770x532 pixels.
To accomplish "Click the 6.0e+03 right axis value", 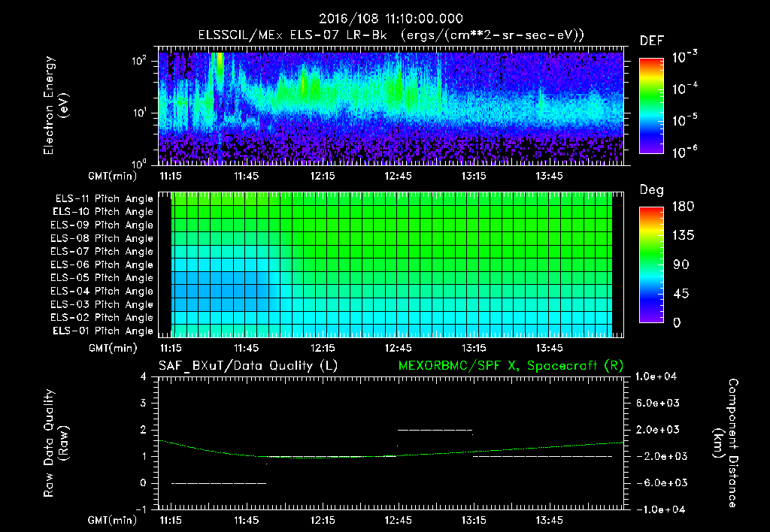I will coord(657,404).
